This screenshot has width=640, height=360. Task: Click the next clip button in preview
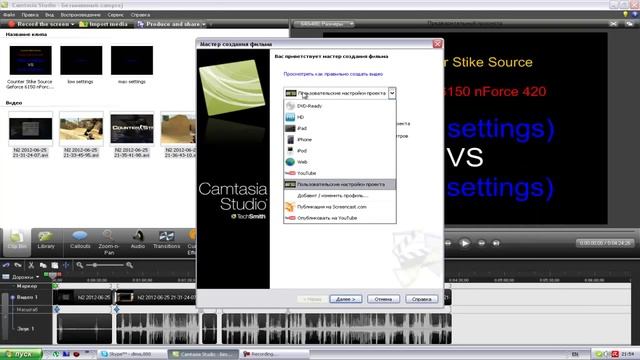click(496, 243)
